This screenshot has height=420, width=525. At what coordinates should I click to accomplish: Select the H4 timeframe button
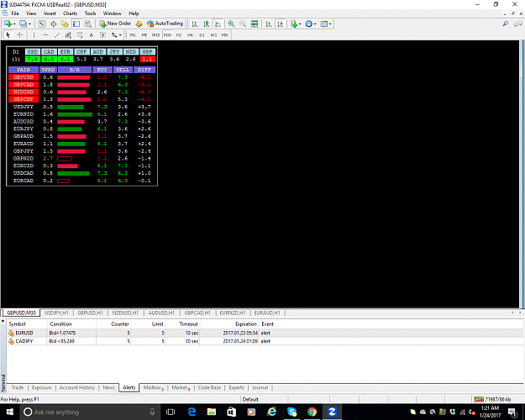pyautogui.click(x=190, y=34)
